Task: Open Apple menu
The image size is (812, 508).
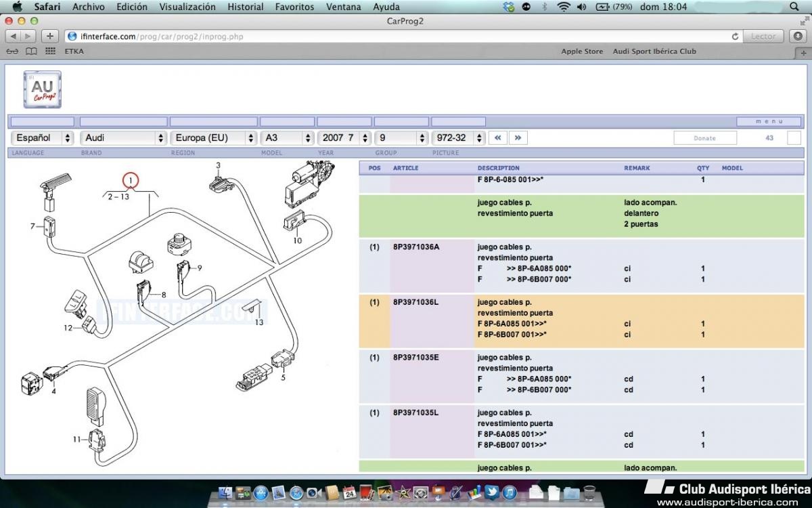Action: click(x=16, y=7)
